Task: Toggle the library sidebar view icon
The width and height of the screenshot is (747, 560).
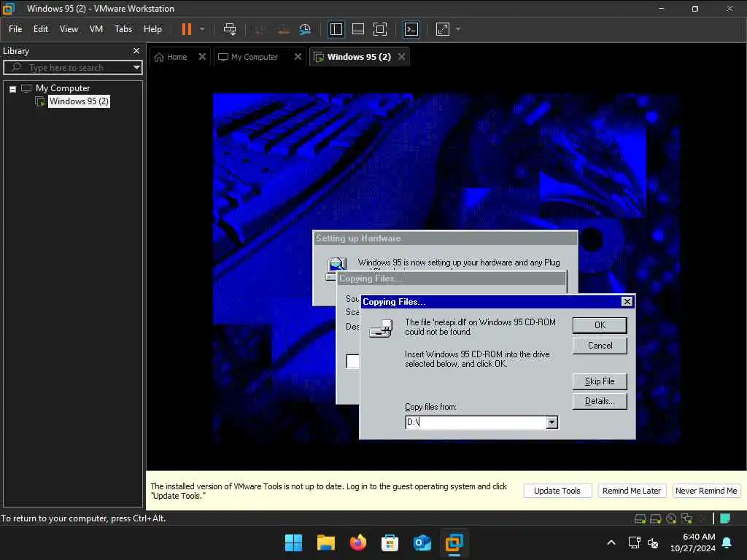Action: [x=336, y=29]
